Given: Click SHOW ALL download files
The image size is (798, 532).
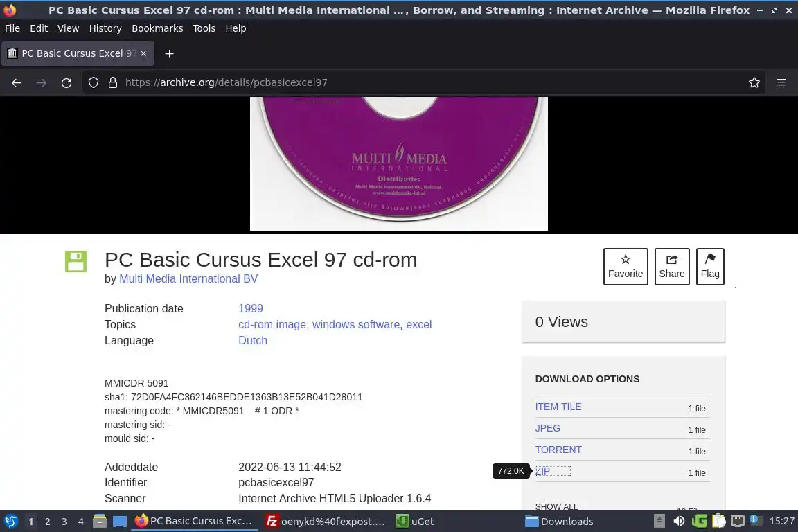Looking at the screenshot, I should (556, 506).
